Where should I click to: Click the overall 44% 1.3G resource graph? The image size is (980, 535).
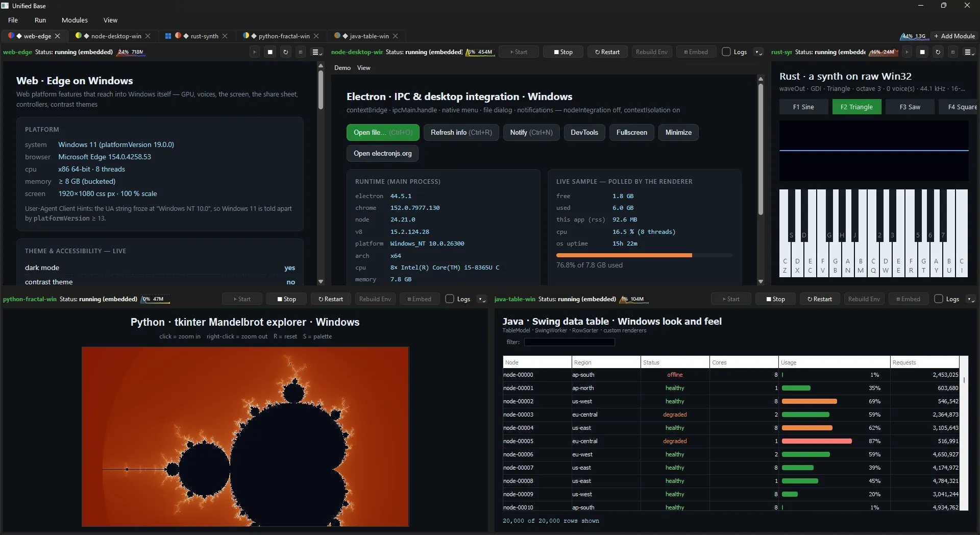click(914, 36)
